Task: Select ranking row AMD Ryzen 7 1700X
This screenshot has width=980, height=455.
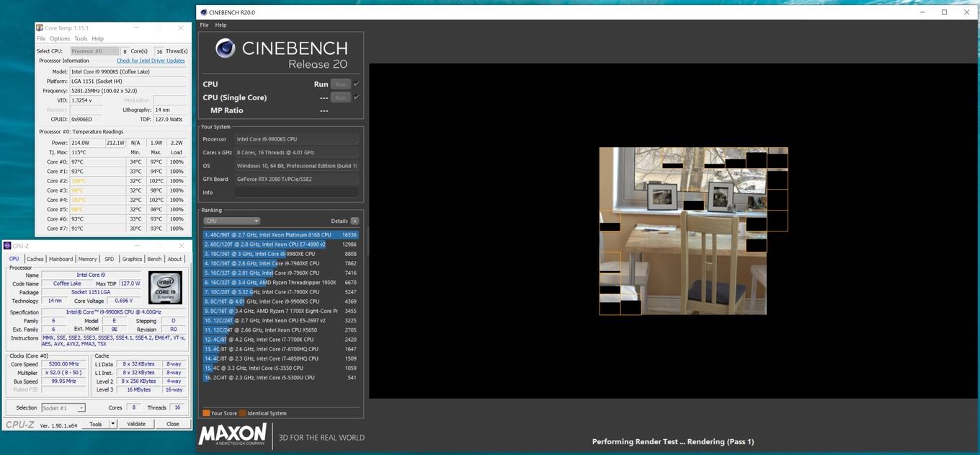Action: (281, 311)
